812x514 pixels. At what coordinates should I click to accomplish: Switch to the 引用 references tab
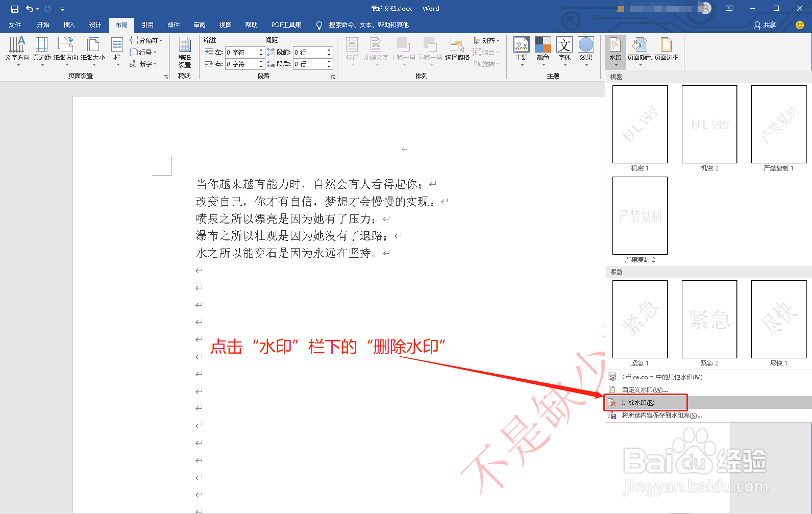click(147, 25)
